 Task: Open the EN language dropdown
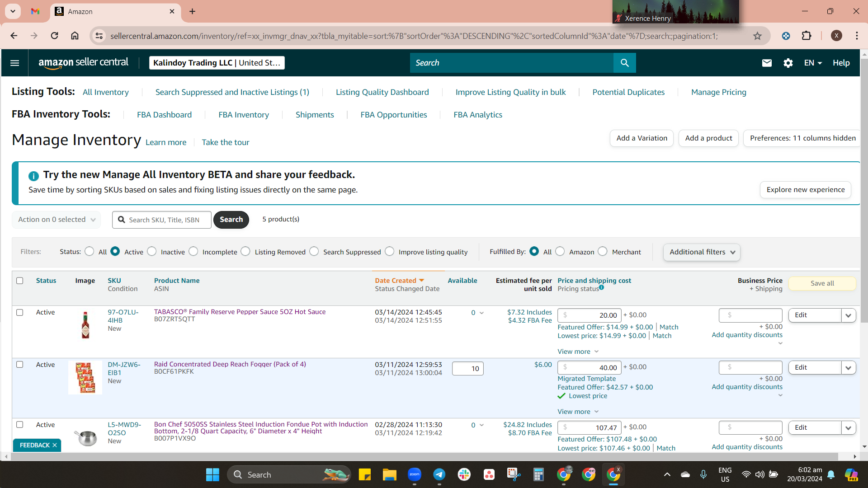[813, 63]
